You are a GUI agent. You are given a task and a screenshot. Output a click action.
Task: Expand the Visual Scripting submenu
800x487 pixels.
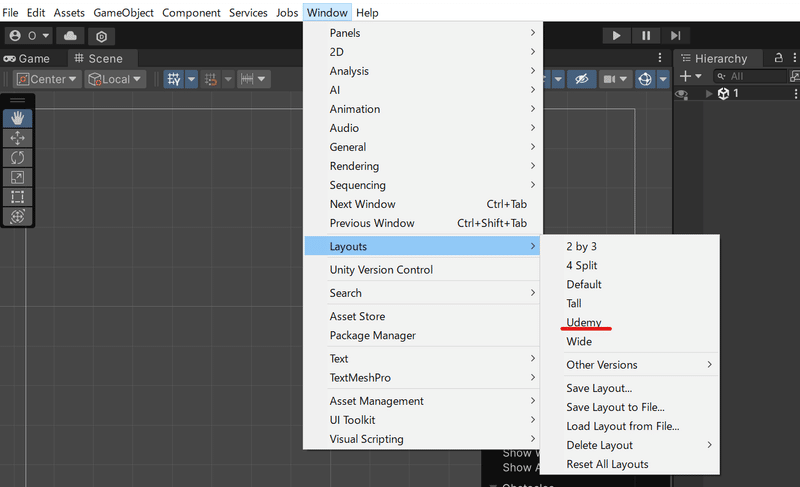point(423,439)
